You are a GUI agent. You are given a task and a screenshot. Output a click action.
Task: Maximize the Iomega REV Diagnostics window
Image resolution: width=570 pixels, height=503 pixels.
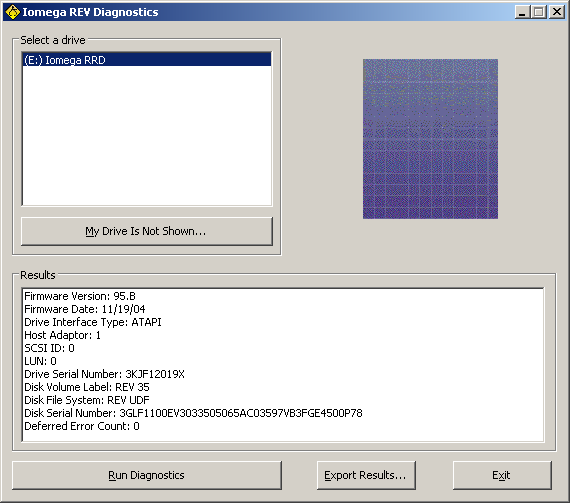[x=539, y=12]
